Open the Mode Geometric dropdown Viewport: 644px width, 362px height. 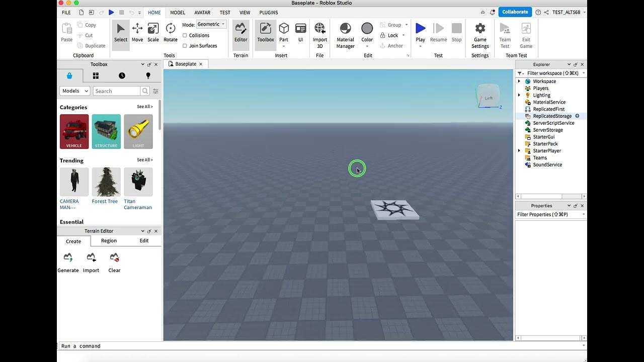[x=211, y=24]
